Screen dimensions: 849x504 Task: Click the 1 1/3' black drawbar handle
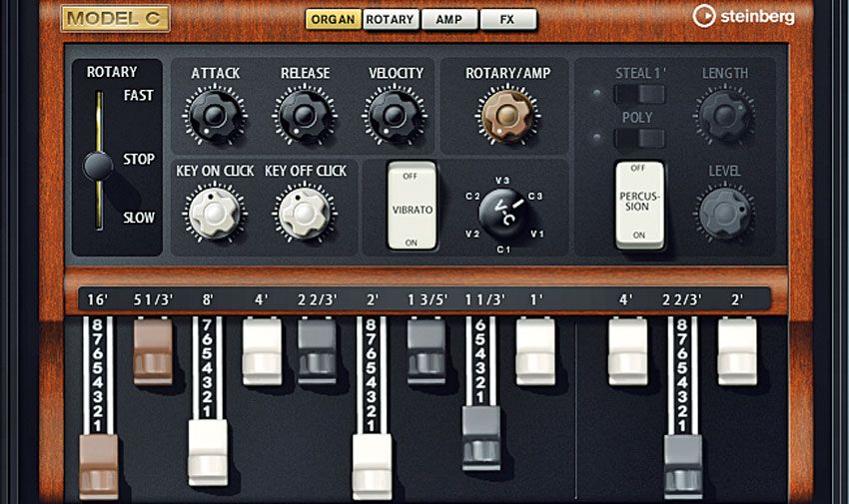point(481,438)
